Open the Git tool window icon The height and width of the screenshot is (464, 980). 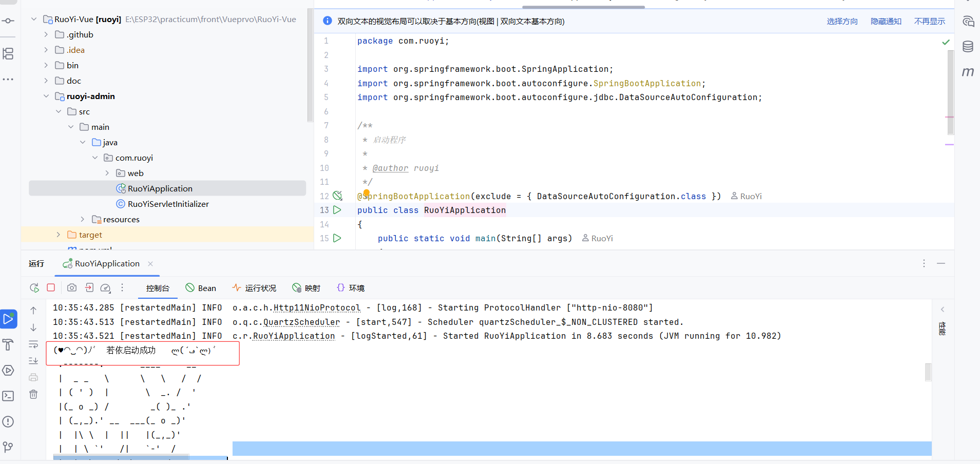(x=8, y=447)
